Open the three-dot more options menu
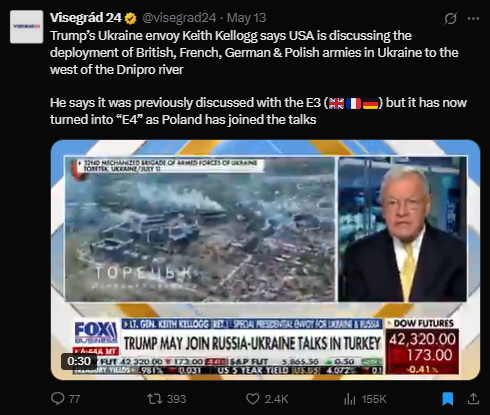490x415 pixels. pyautogui.click(x=473, y=18)
